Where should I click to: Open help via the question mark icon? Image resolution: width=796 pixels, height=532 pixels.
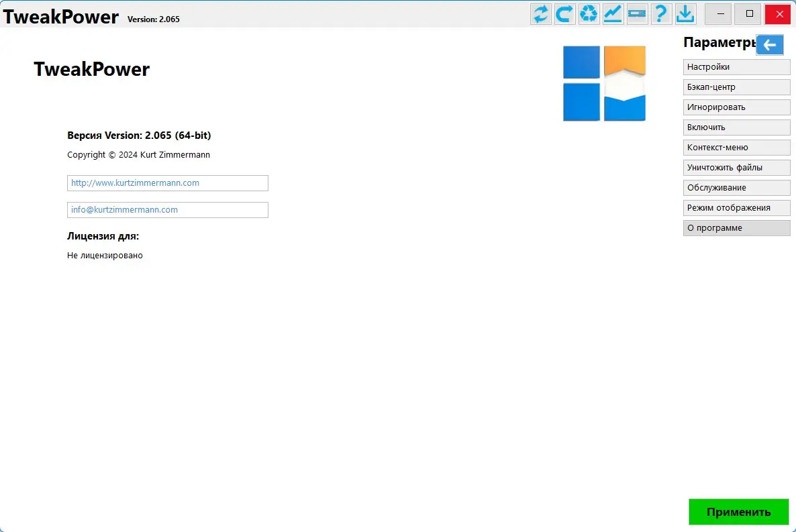(661, 13)
